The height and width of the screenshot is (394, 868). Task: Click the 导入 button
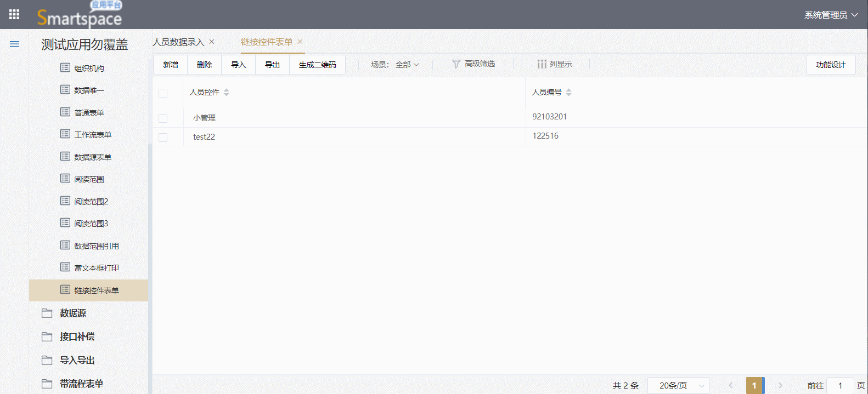(239, 65)
